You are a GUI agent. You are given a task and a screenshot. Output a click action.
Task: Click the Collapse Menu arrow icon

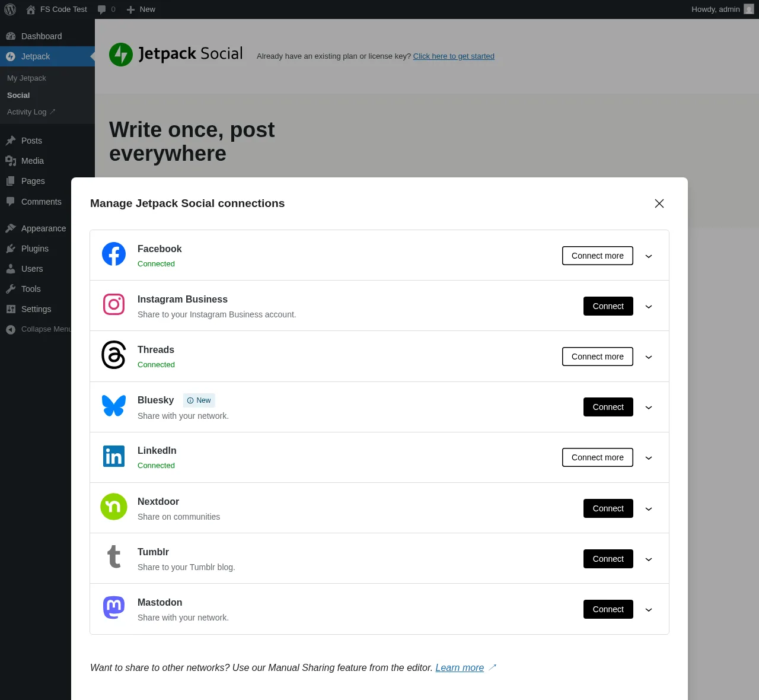point(11,329)
